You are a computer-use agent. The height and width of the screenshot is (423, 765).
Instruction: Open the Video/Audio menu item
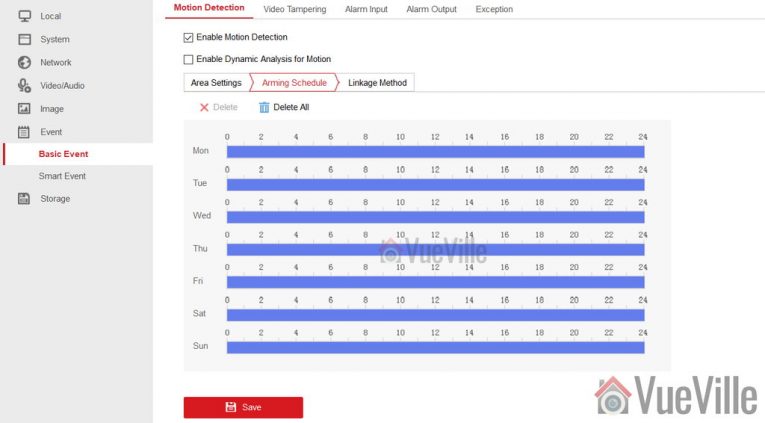click(x=62, y=86)
